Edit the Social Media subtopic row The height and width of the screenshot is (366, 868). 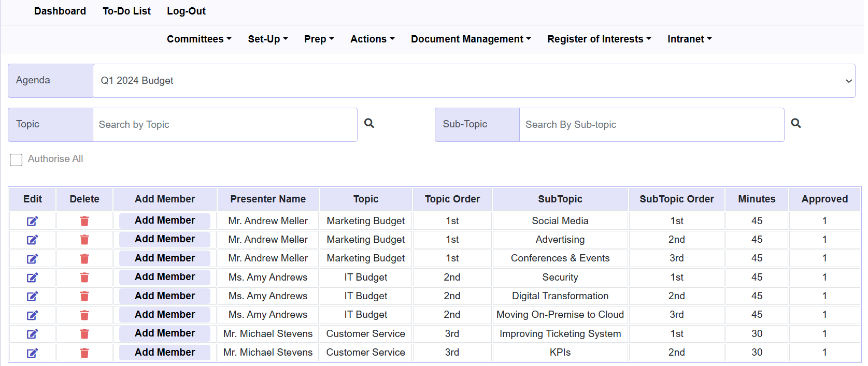click(32, 221)
